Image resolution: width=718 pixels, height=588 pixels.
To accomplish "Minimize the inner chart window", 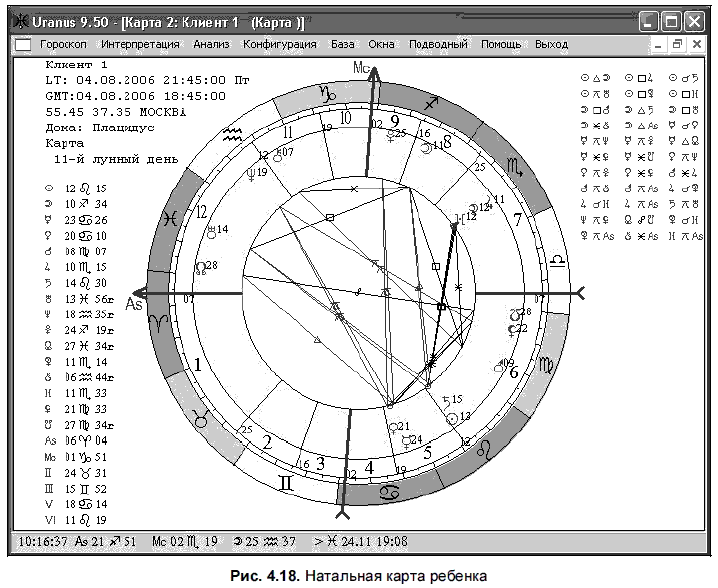I will (658, 44).
